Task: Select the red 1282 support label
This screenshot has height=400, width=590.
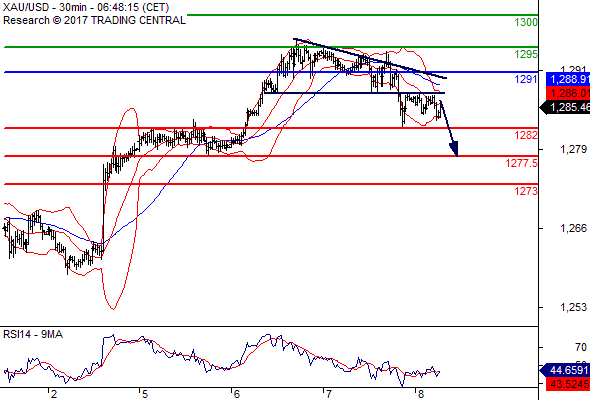Action: pos(526,135)
